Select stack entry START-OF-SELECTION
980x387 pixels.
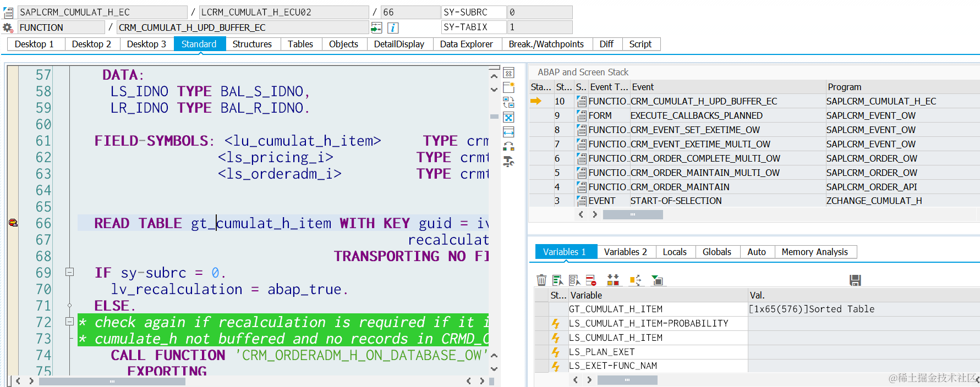[676, 201]
